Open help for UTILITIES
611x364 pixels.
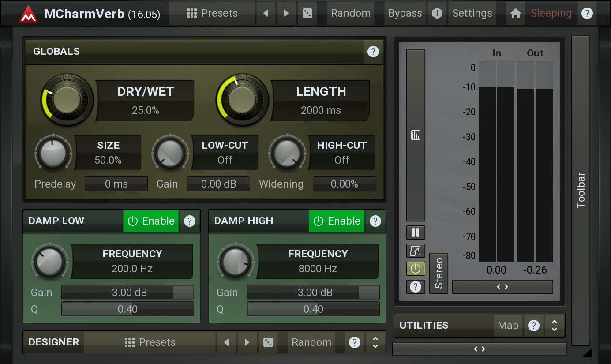(534, 326)
